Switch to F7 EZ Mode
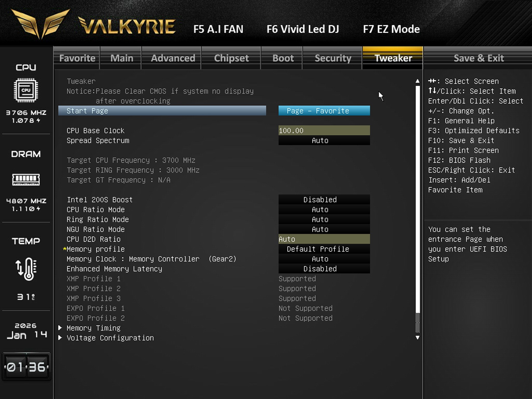This screenshot has width=532, height=399. point(391,29)
